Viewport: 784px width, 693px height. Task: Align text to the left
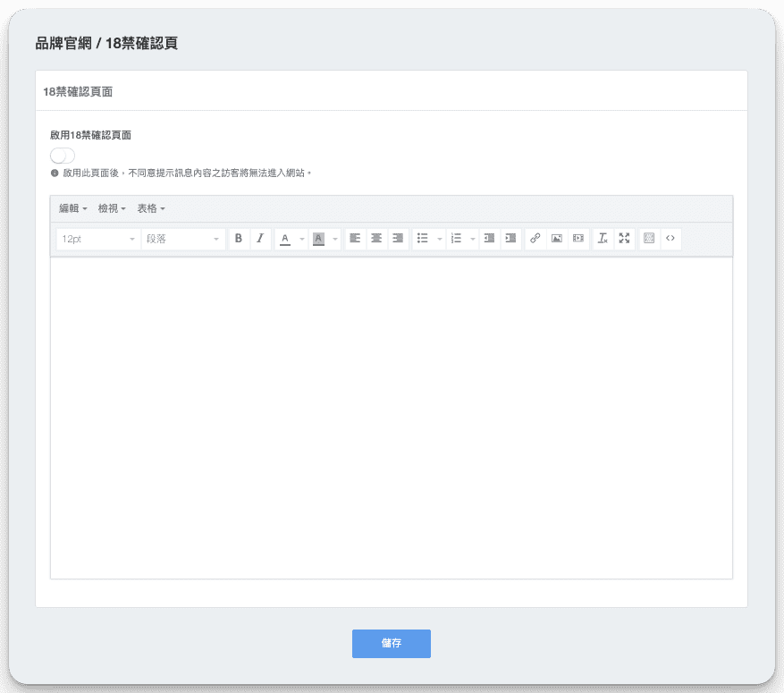point(355,239)
